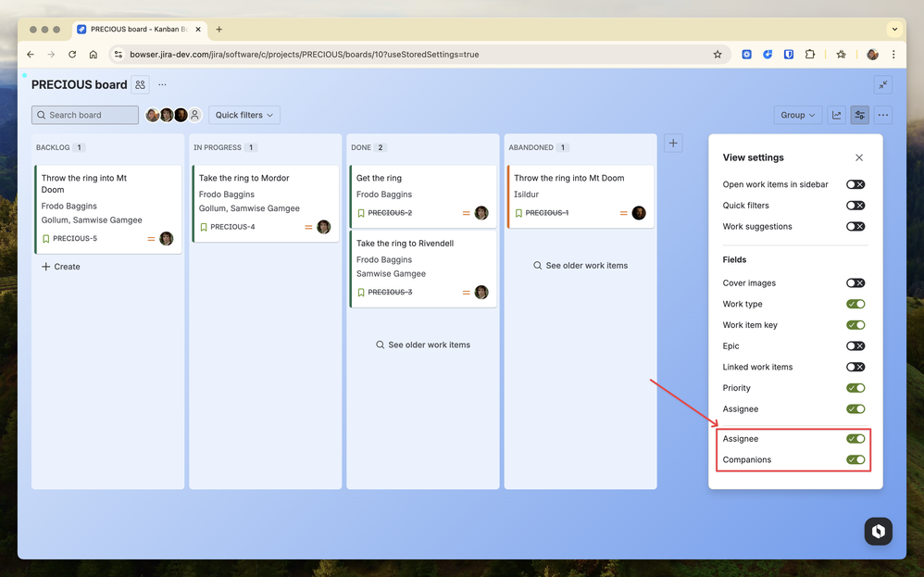This screenshot has height=577, width=924.
Task: Click See older work items in Done
Action: [x=423, y=345]
